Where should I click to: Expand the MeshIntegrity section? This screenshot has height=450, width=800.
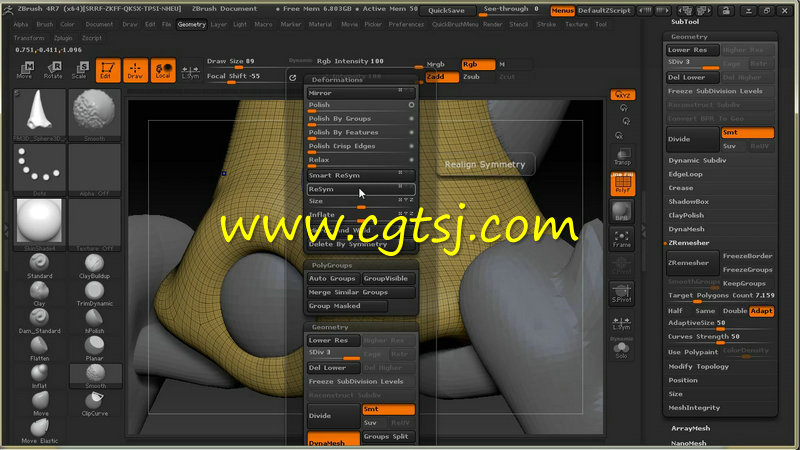coord(694,408)
